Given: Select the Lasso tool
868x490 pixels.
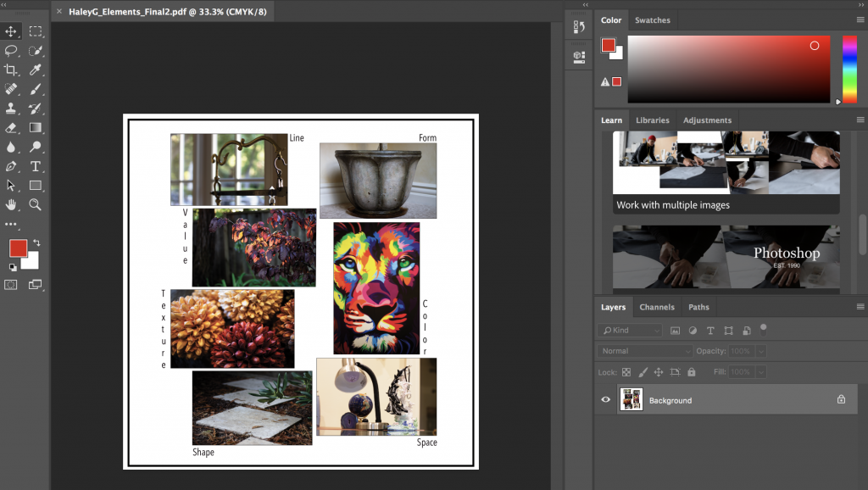Looking at the screenshot, I should click(x=11, y=51).
